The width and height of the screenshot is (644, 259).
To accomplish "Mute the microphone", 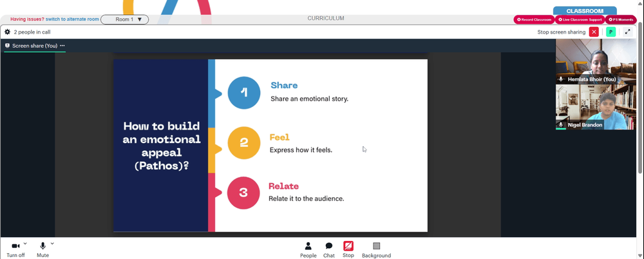I will point(43,249).
